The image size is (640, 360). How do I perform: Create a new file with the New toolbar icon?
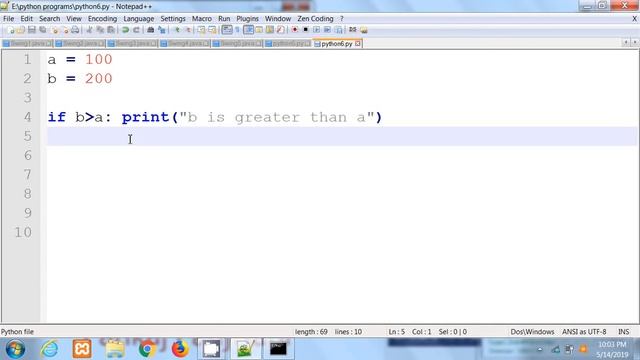(x=11, y=30)
